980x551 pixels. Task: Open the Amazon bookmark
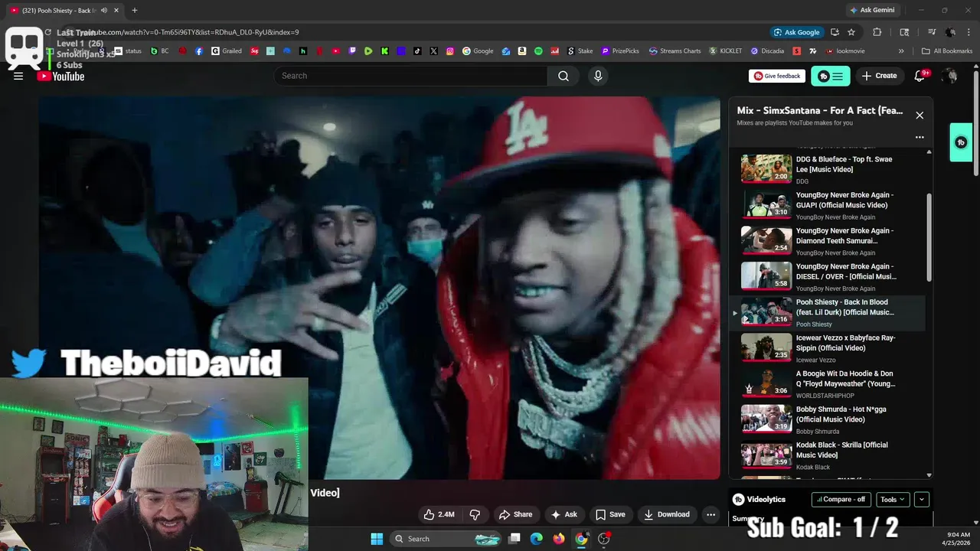[521, 51]
